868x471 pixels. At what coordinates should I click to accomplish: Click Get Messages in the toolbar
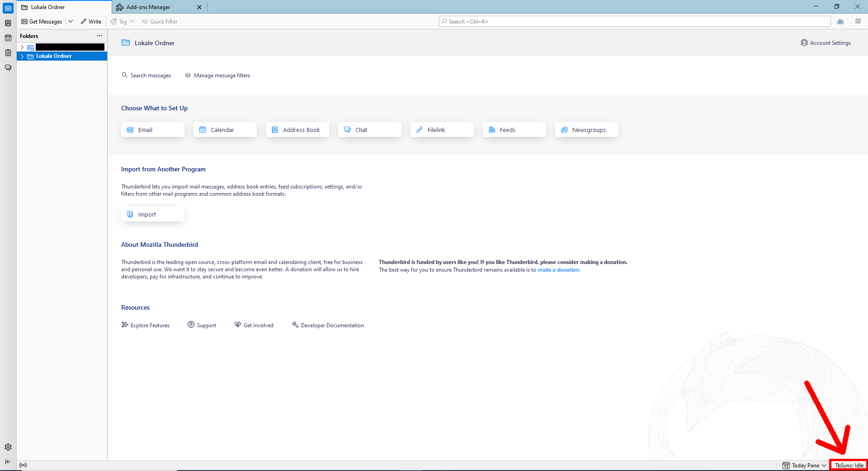coord(41,21)
